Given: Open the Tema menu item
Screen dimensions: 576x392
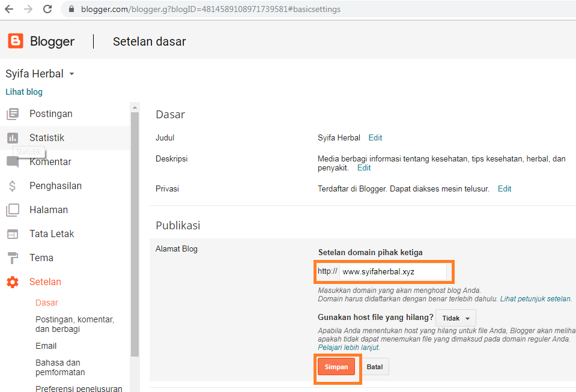Looking at the screenshot, I should point(41,258).
